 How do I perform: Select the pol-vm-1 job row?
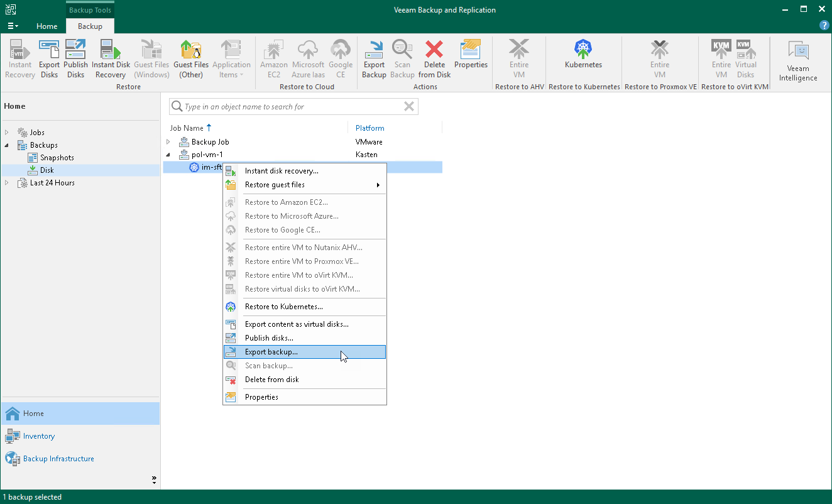pos(303,155)
